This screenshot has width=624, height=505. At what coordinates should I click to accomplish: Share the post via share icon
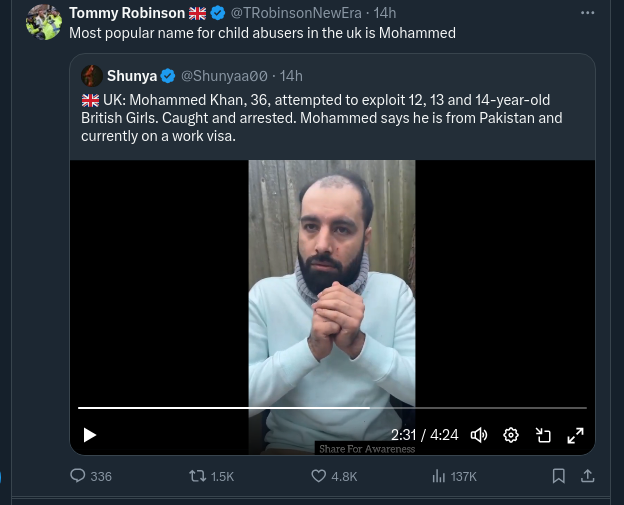(x=588, y=477)
